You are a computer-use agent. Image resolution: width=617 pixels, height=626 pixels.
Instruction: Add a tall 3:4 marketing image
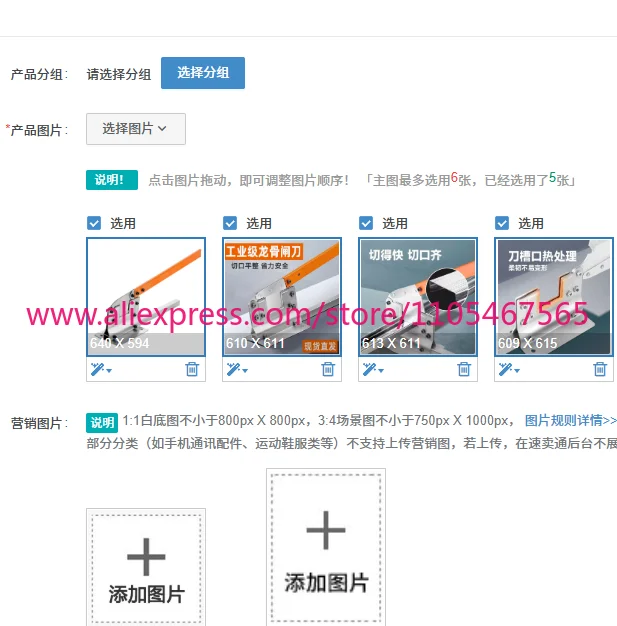pos(326,547)
